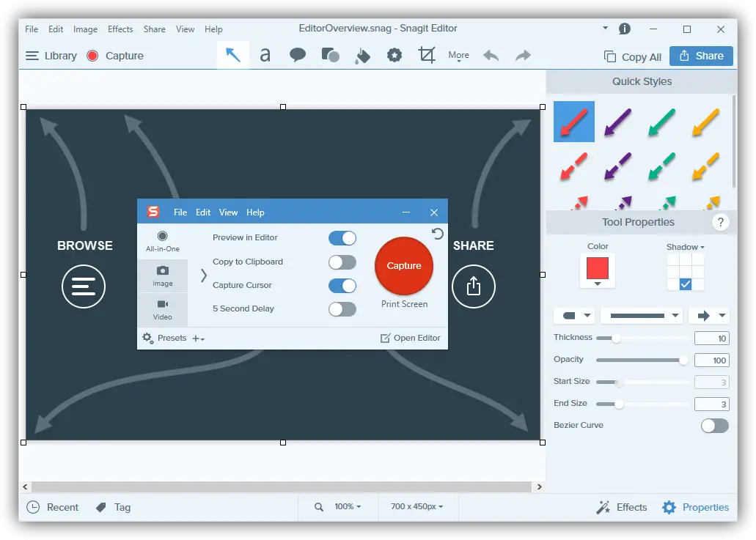Screen dimensions: 756x540
Task: Click the Thickness value field
Action: (x=712, y=339)
